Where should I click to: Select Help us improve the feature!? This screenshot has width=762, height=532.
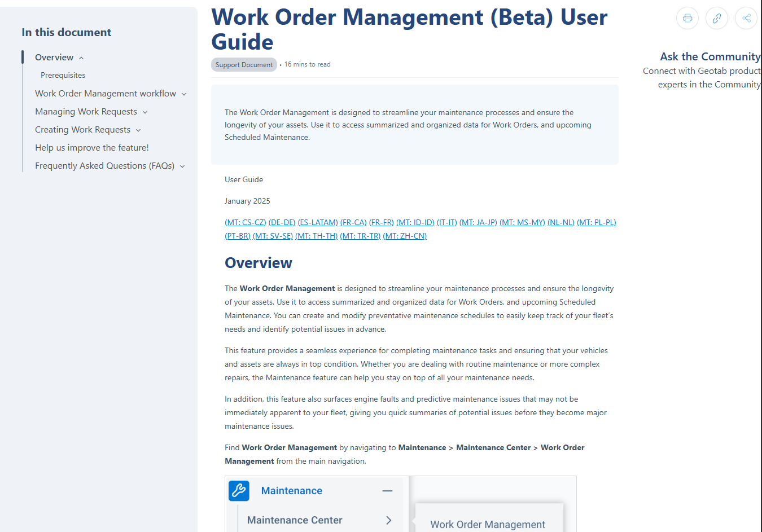point(91,147)
